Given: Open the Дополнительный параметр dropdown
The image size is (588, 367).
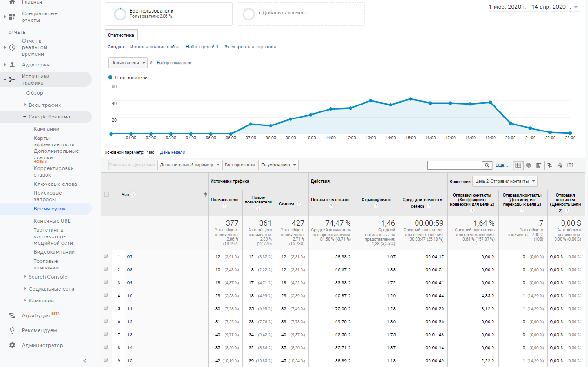Looking at the screenshot, I should tap(190, 165).
